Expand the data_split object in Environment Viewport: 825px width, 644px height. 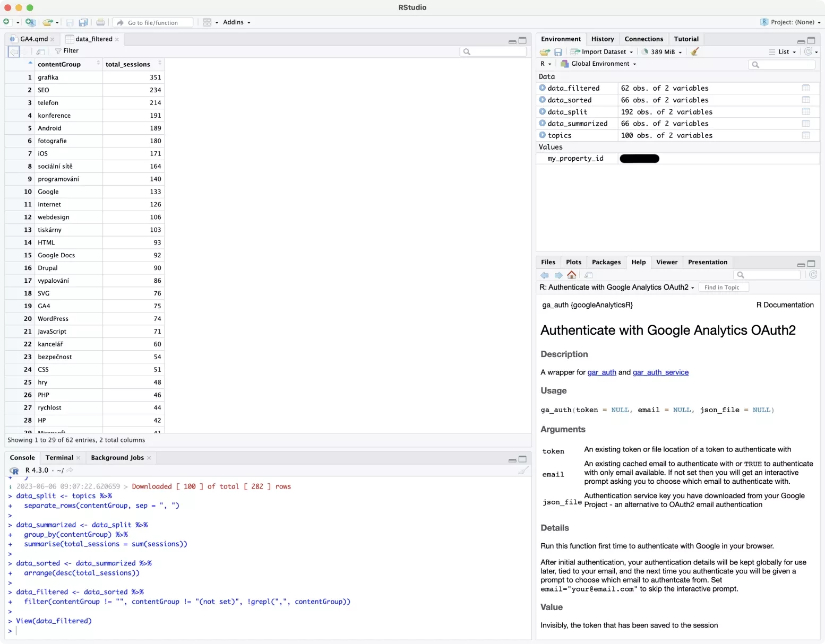(x=543, y=112)
